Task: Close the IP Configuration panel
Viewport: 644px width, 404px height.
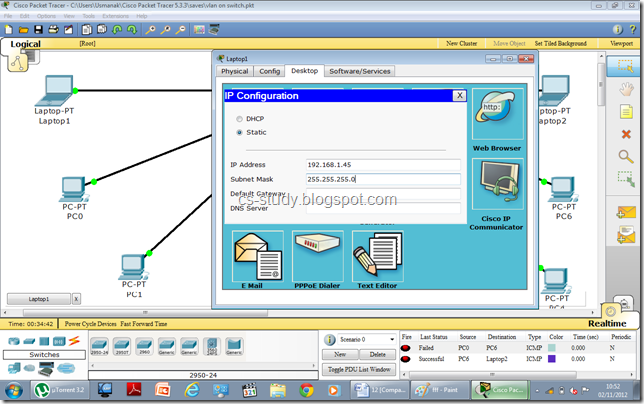Action: click(x=459, y=96)
